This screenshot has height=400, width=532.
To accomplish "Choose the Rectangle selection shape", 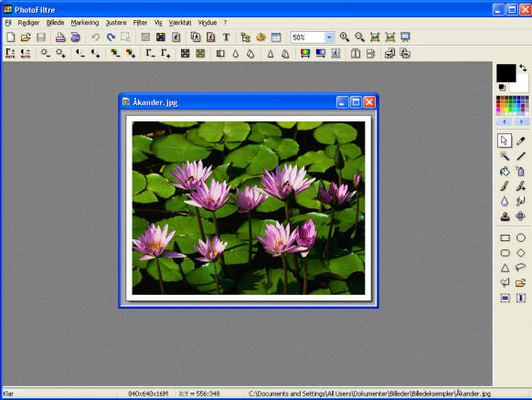I will click(x=505, y=237).
